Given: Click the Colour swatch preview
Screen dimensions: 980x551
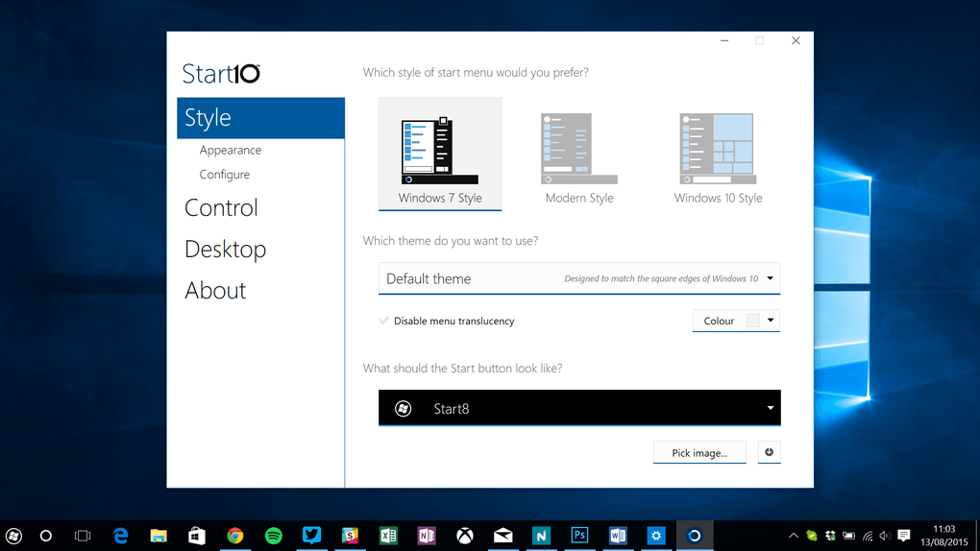Looking at the screenshot, I should (753, 321).
